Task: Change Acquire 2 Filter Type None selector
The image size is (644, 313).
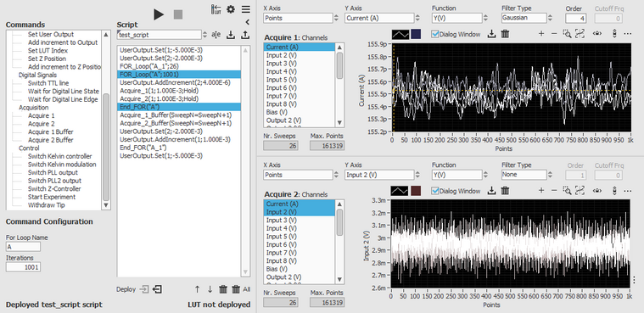Action: point(524,175)
